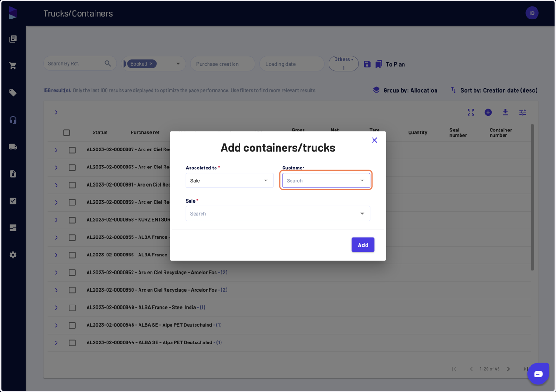Open the invoice dollar sidebar icon
The image size is (556, 392).
point(13,174)
